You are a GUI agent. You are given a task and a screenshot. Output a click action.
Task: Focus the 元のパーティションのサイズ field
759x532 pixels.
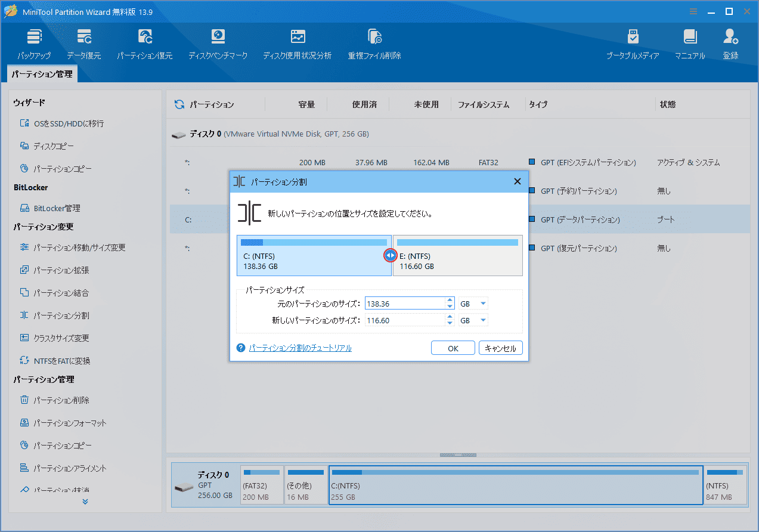point(405,304)
